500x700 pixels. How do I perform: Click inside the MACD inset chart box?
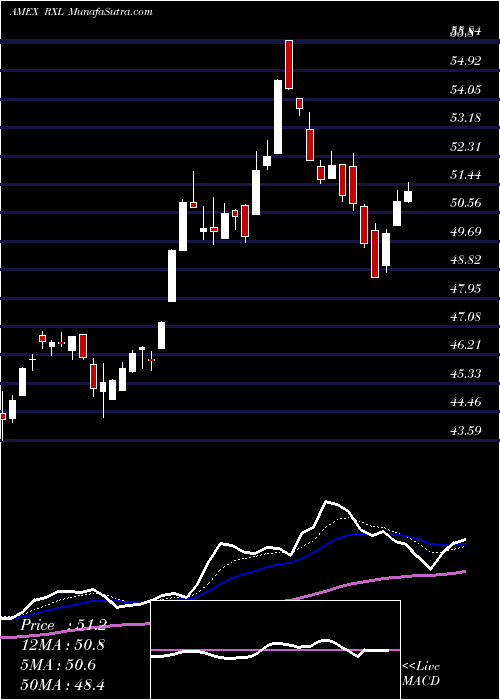(x=275, y=650)
